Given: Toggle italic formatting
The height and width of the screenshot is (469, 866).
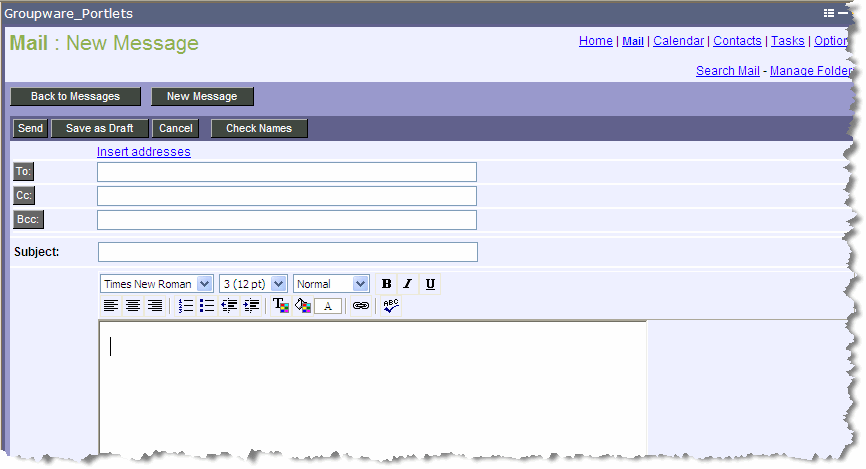Looking at the screenshot, I should click(408, 284).
